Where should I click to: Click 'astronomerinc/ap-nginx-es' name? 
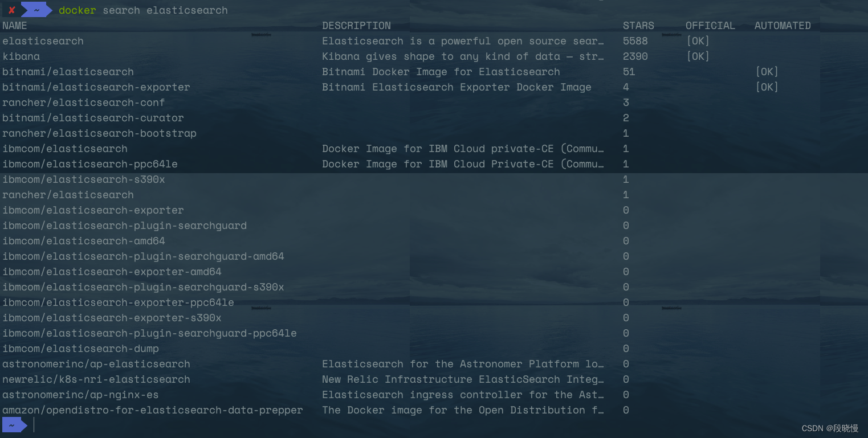(80, 395)
